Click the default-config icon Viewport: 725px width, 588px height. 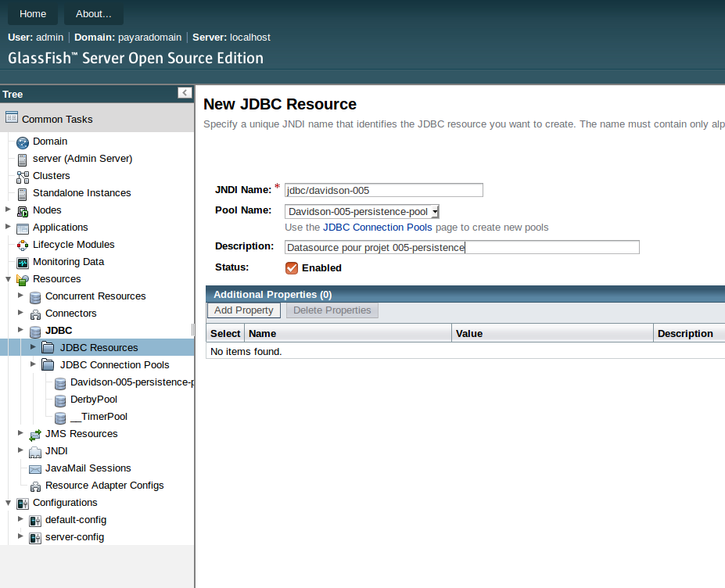(35, 521)
